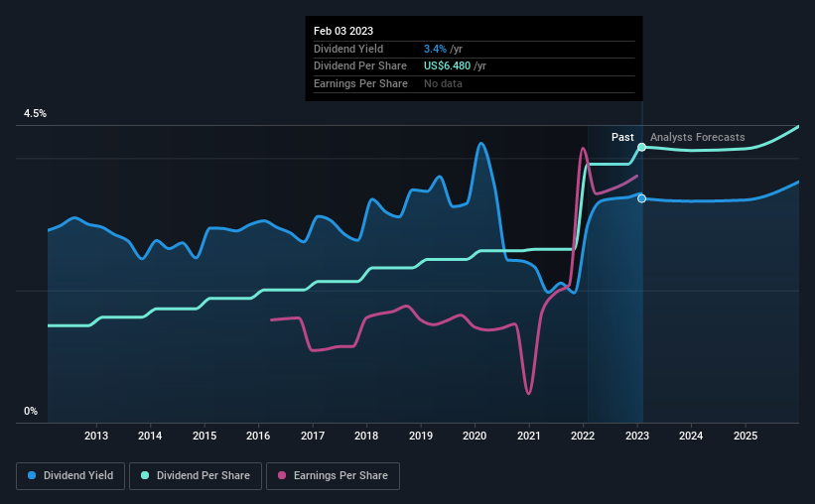Select the blue dividend yield data point marker
Screen dimensions: 815x504
[x=642, y=198]
